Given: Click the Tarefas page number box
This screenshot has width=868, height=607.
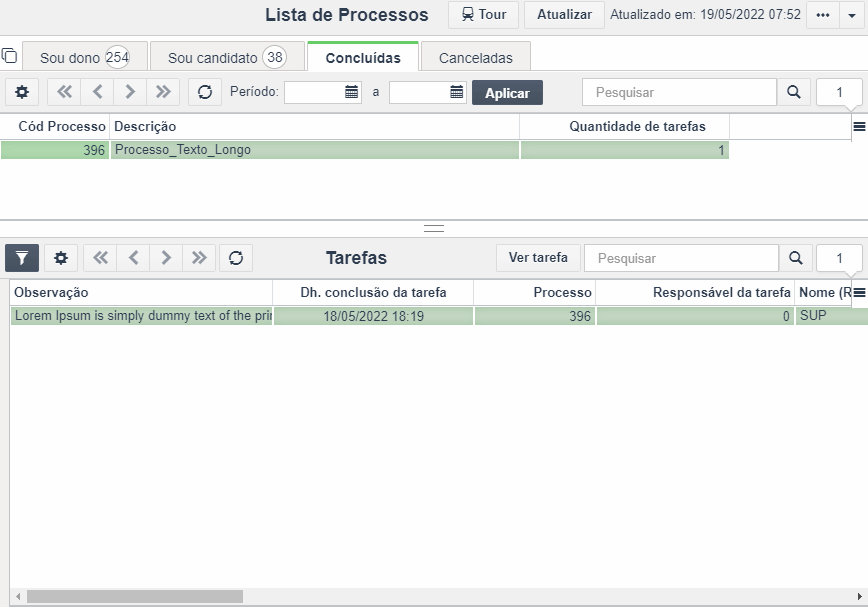Looking at the screenshot, I should (839, 258).
